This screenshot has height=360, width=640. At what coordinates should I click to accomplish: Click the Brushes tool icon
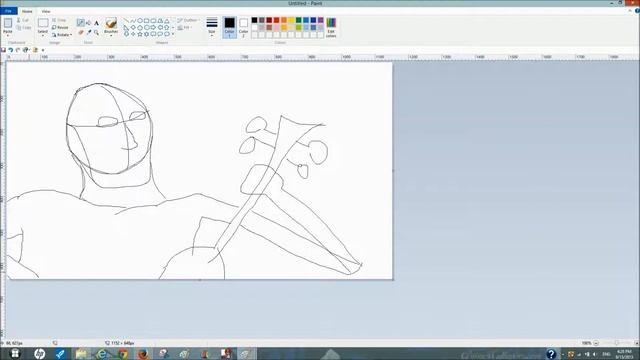(111, 23)
